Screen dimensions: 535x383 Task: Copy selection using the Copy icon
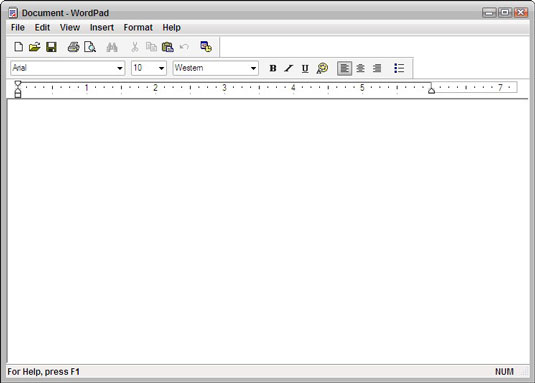[x=151, y=47]
